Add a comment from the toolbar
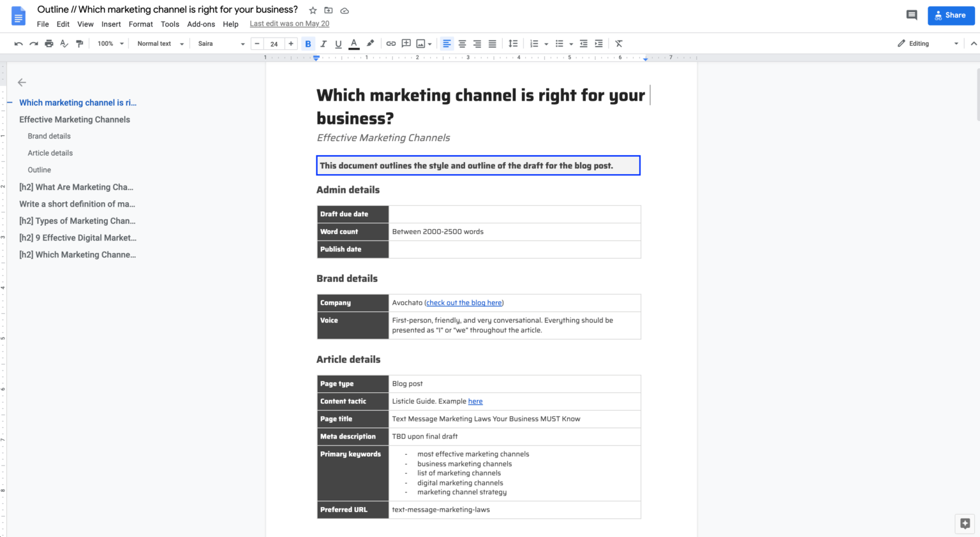Screen dimensions: 980x537 (x=406, y=43)
